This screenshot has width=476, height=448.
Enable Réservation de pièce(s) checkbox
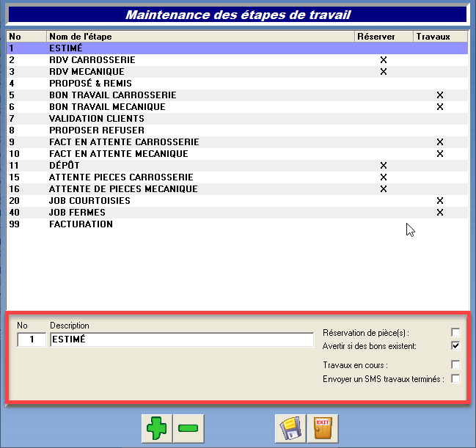click(455, 332)
